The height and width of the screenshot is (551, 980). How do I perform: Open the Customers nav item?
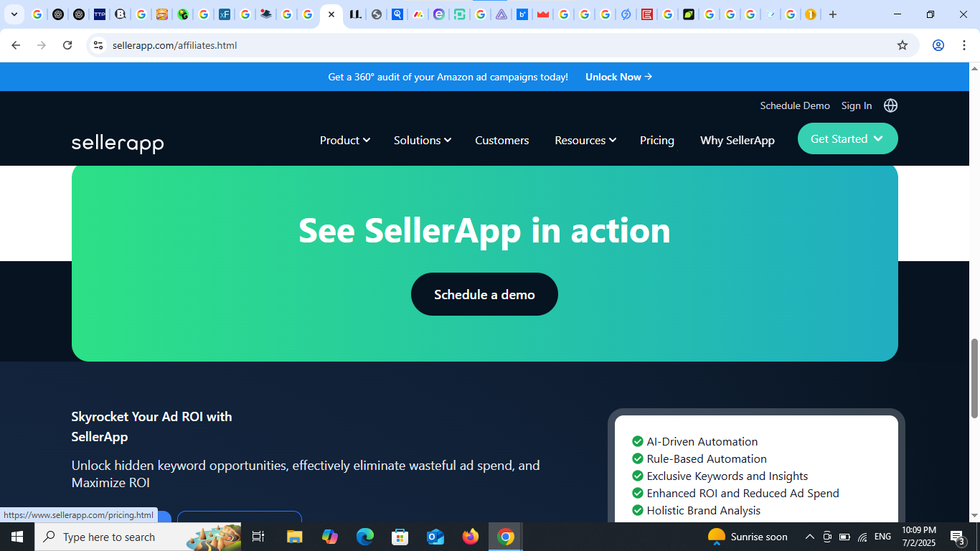click(x=502, y=140)
